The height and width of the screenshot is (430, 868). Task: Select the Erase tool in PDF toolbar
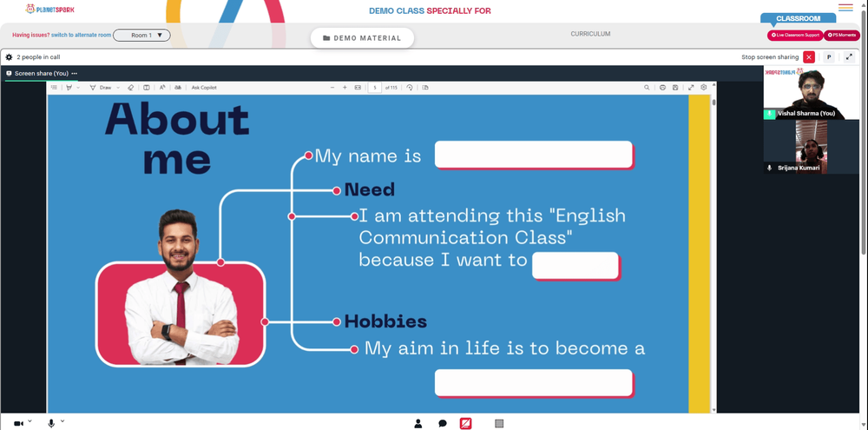[131, 88]
